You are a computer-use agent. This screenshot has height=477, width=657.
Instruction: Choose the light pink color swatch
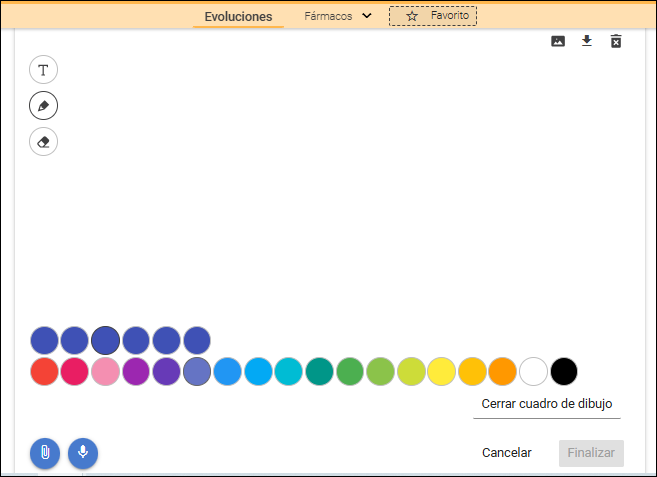point(106,371)
